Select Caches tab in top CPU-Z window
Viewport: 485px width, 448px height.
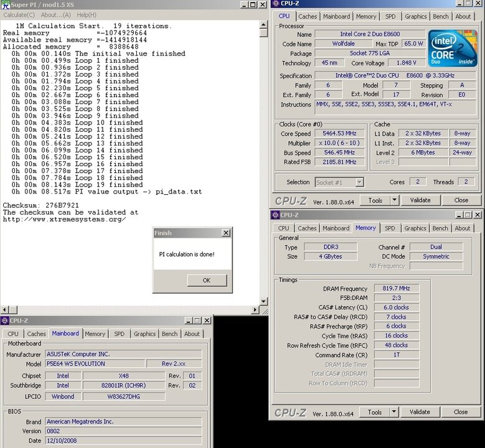(308, 16)
